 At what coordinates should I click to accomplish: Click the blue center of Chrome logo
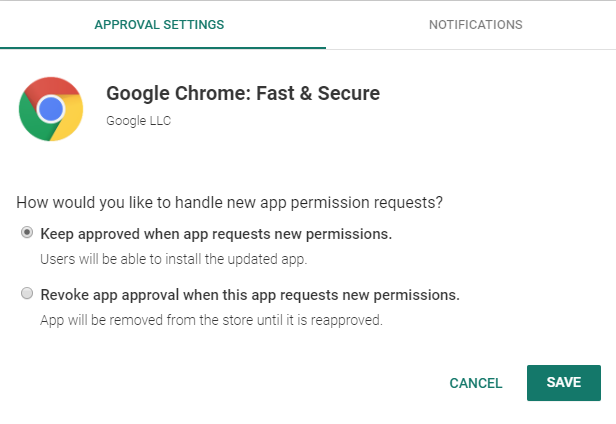point(51,108)
